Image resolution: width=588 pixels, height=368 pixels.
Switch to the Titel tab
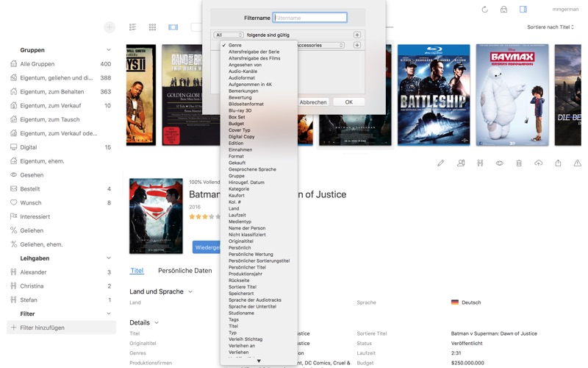tap(137, 270)
